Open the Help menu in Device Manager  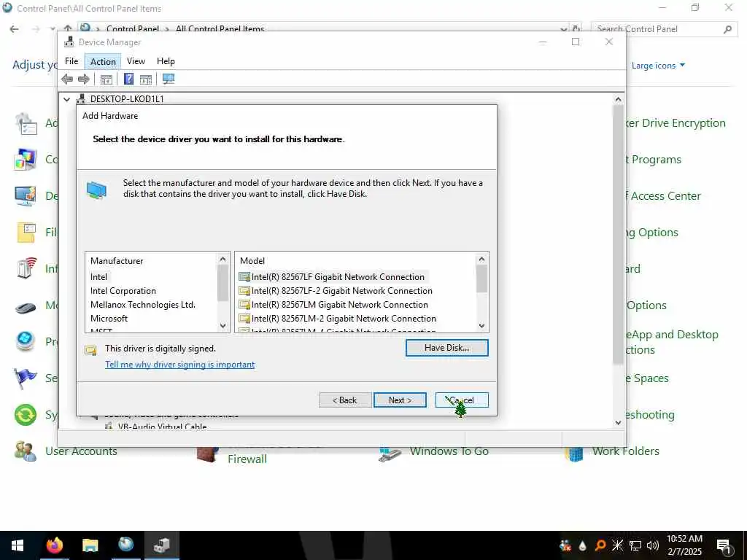[x=166, y=61]
